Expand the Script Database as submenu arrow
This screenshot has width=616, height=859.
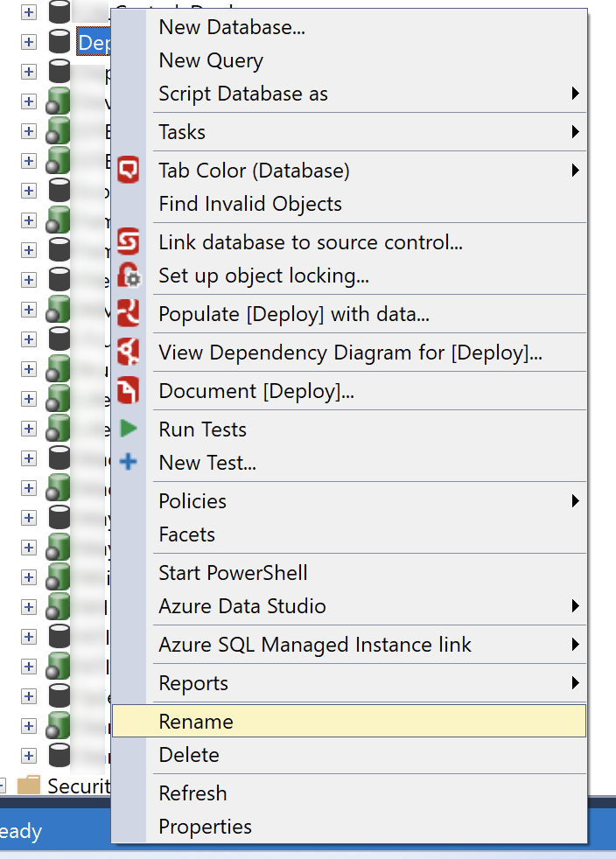point(575,94)
